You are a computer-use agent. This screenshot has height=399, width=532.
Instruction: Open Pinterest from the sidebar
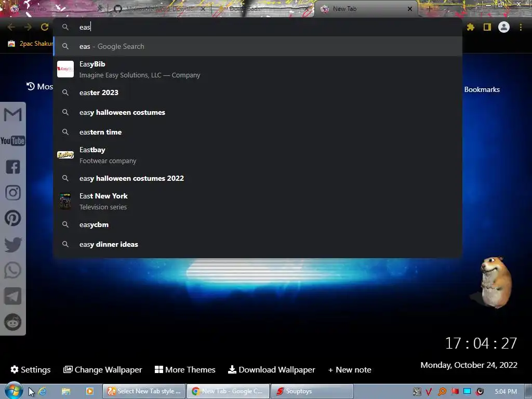tap(13, 218)
